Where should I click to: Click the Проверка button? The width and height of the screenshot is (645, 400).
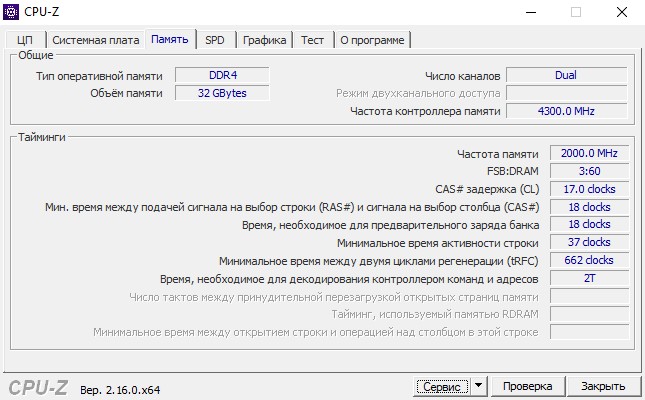click(528, 386)
